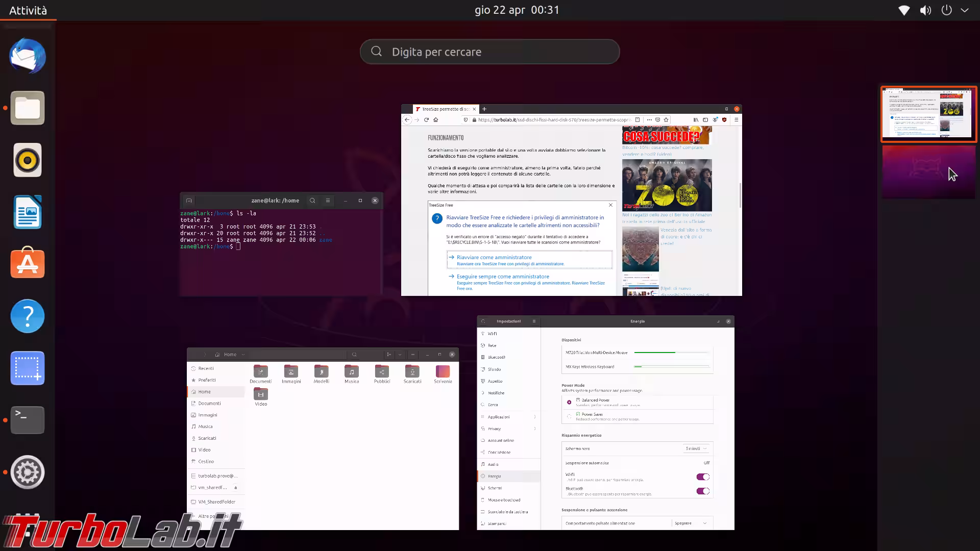The width and height of the screenshot is (980, 551).
Task: Click Riavviare come amministratore link
Action: (x=494, y=257)
